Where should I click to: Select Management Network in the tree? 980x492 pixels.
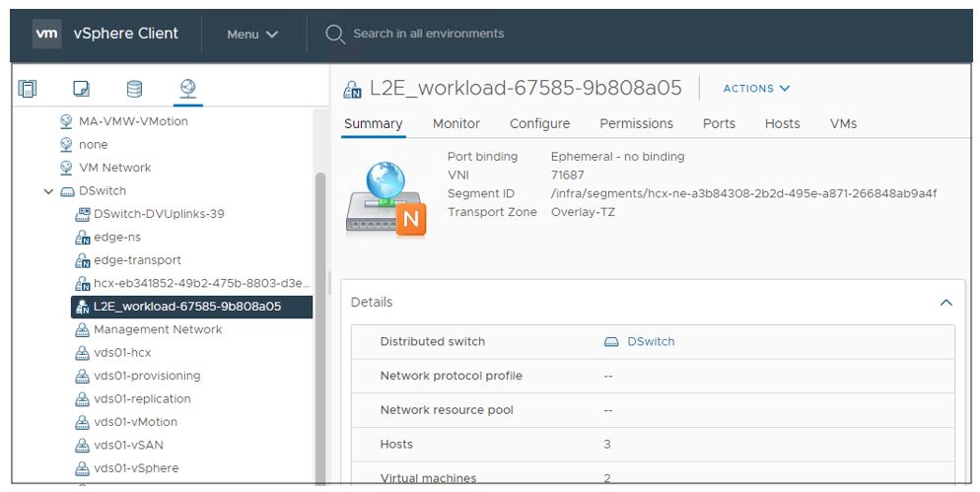158,330
